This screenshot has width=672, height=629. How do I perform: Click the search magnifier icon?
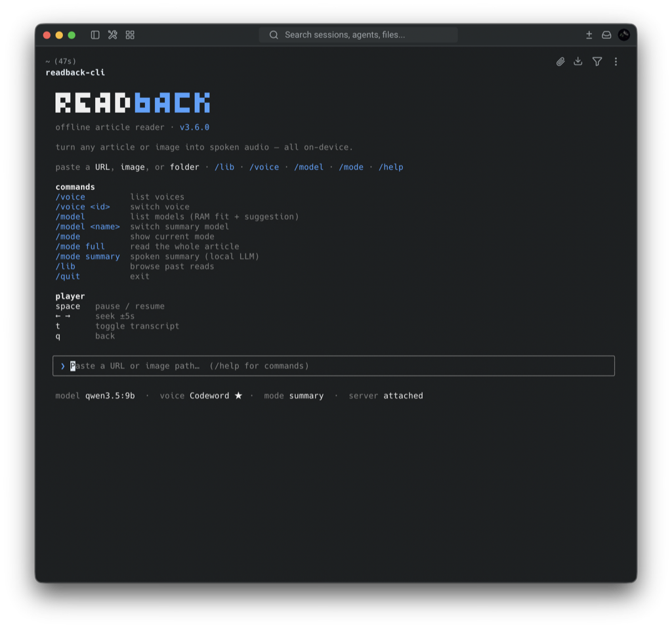pyautogui.click(x=274, y=35)
